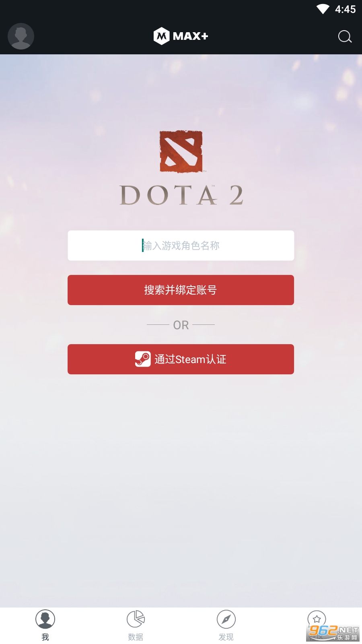
Task: Tap the MAX+ title text
Action: pyautogui.click(x=190, y=36)
